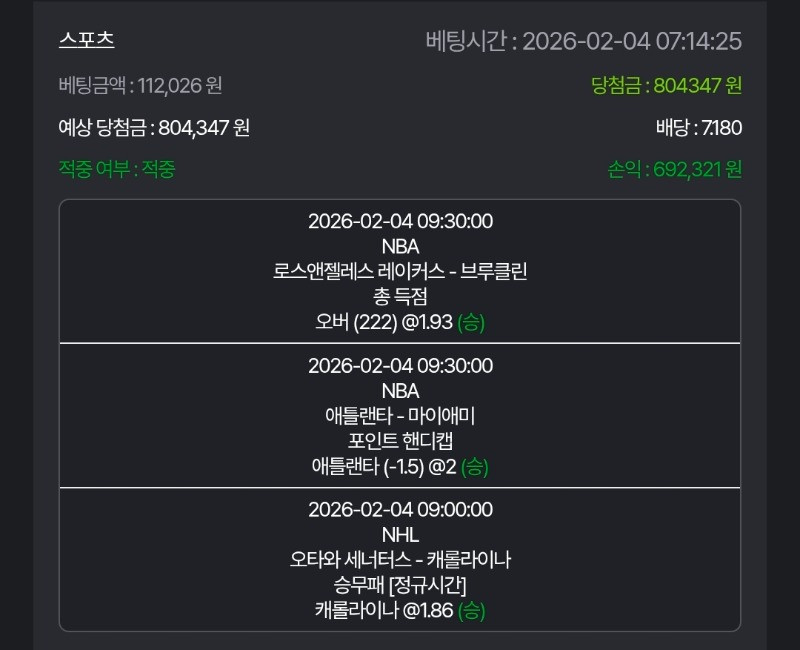Viewport: 800px width, 650px height.
Task: Select the 베팅금액 112,026 원 line
Action: (140, 86)
